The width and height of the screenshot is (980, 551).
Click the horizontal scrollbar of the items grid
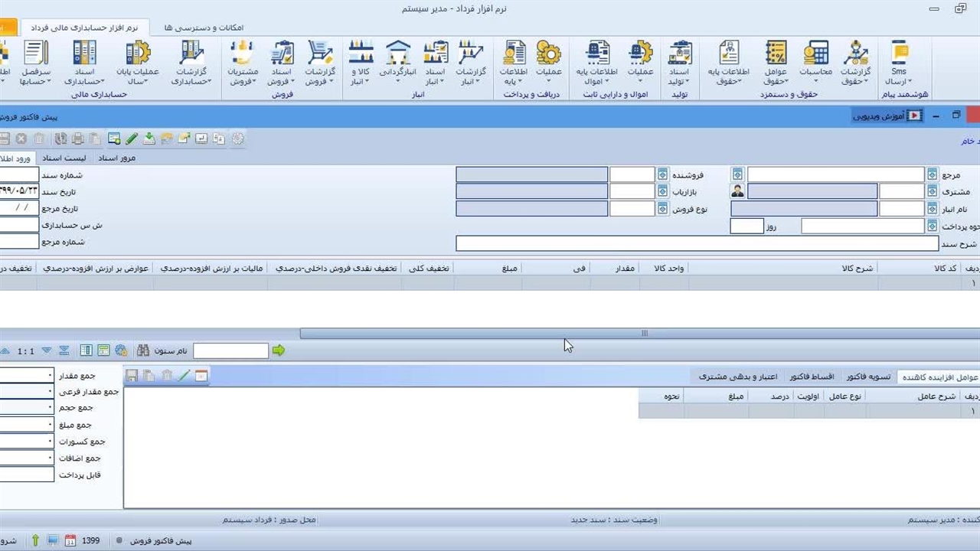pos(643,333)
